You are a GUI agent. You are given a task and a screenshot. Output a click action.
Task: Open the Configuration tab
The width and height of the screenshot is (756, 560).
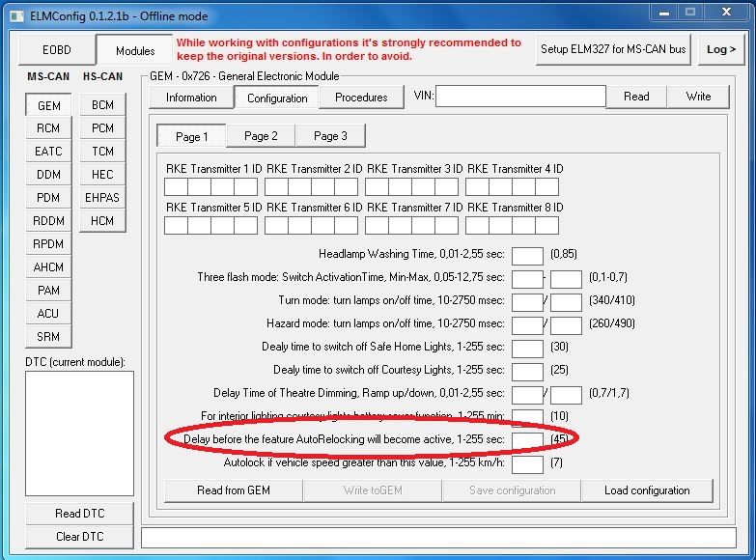[277, 98]
